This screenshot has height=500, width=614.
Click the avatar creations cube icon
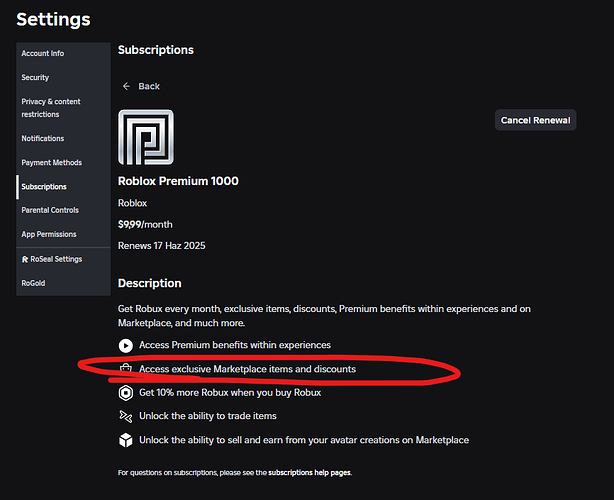click(126, 440)
